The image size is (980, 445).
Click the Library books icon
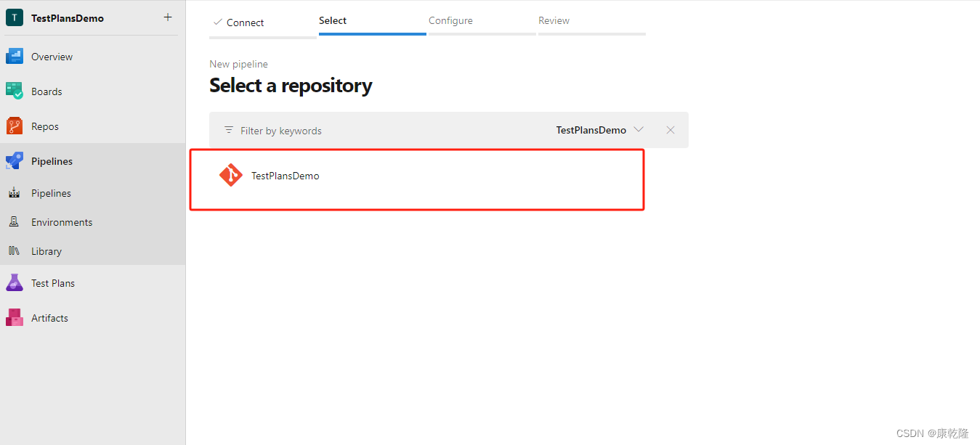click(14, 251)
